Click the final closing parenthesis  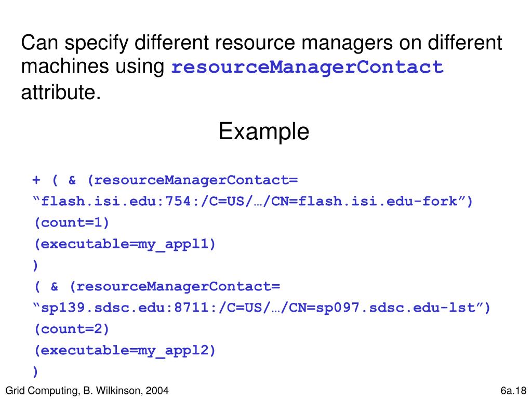coord(35,371)
